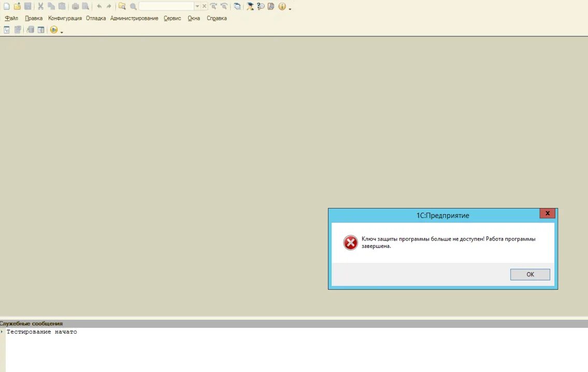Create a new document with the blank-page icon
This screenshot has width=588, height=372.
tap(6, 6)
